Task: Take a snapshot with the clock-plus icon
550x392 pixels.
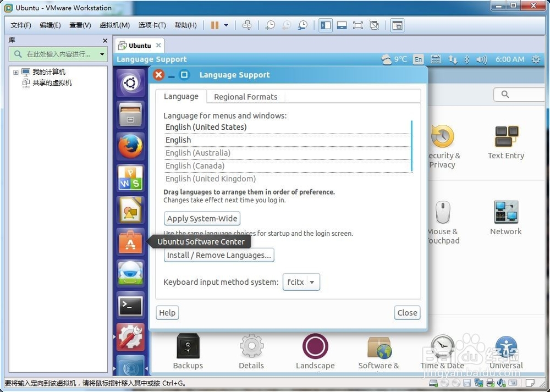Action: 270,25
